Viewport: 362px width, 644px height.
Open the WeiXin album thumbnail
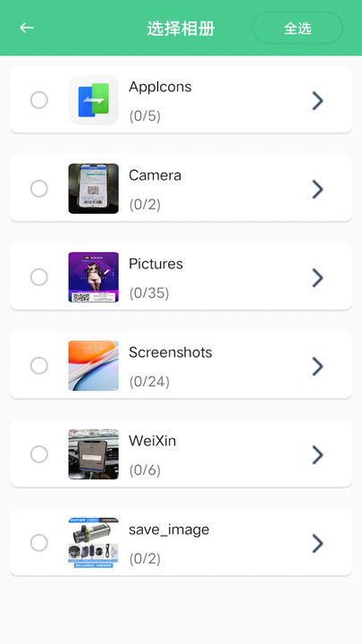pos(94,454)
